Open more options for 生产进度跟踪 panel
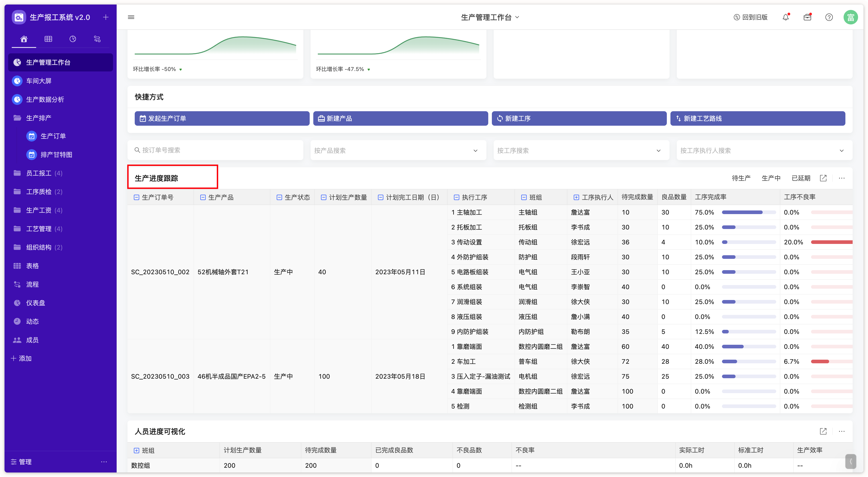 (842, 178)
